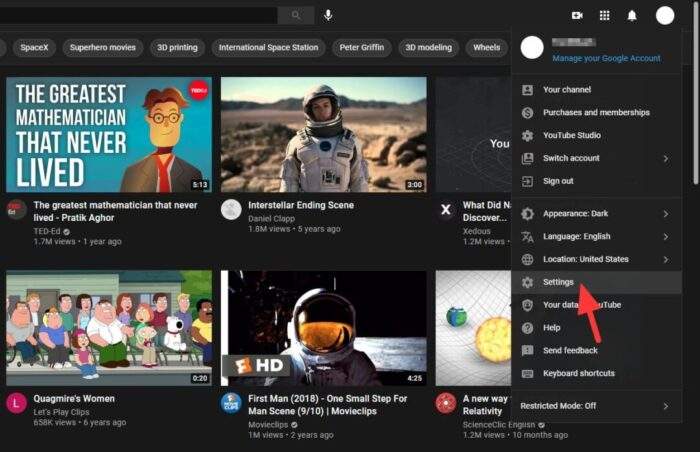Click the search text field
The image size is (700, 452).
[x=138, y=16]
